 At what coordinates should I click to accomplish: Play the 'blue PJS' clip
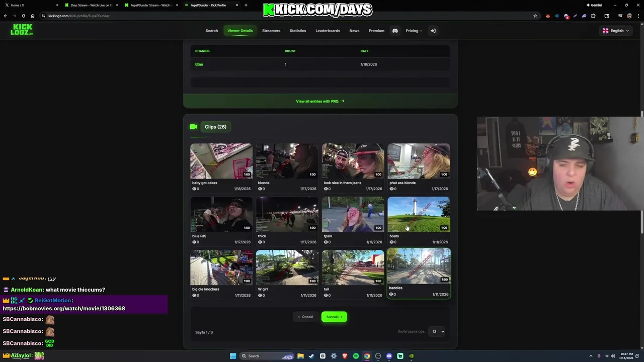point(221,214)
